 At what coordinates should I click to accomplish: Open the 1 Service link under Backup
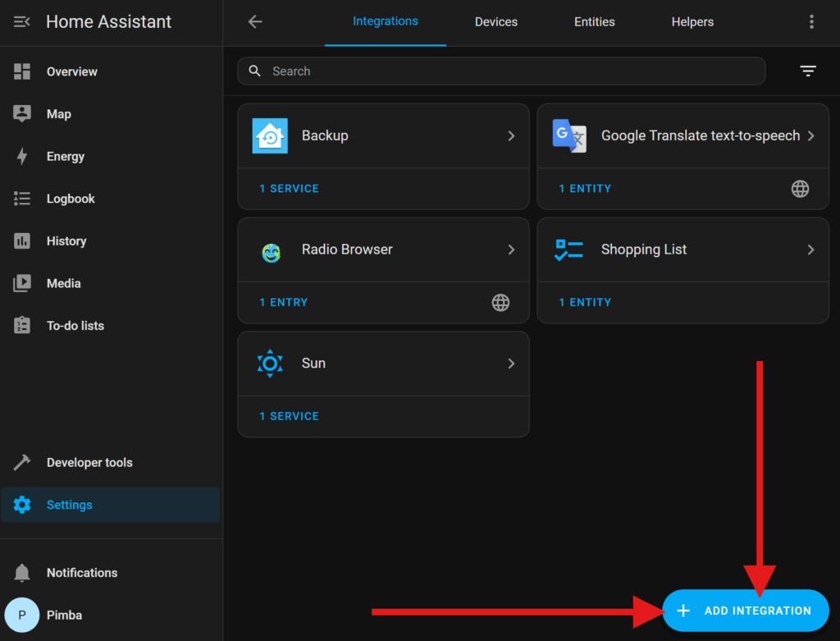[289, 189]
